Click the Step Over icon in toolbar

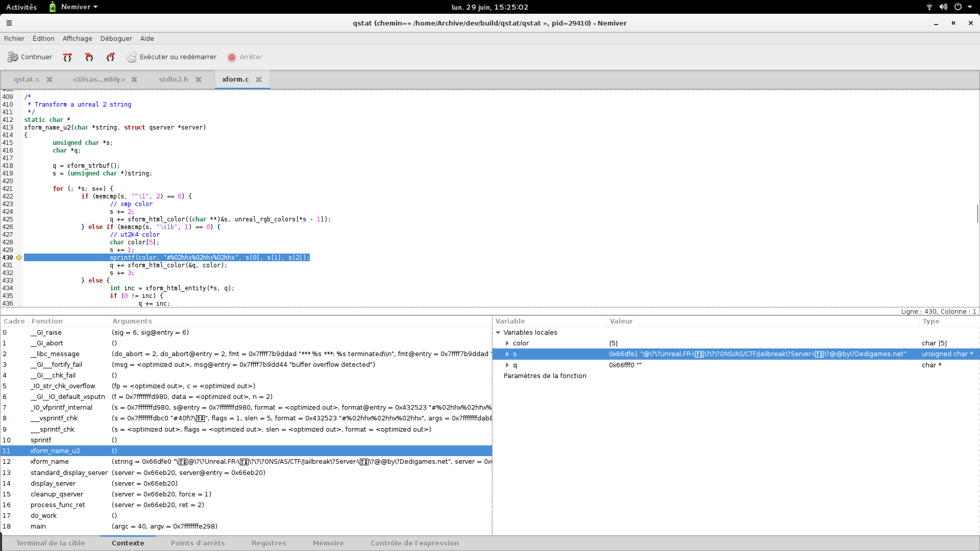tap(67, 57)
